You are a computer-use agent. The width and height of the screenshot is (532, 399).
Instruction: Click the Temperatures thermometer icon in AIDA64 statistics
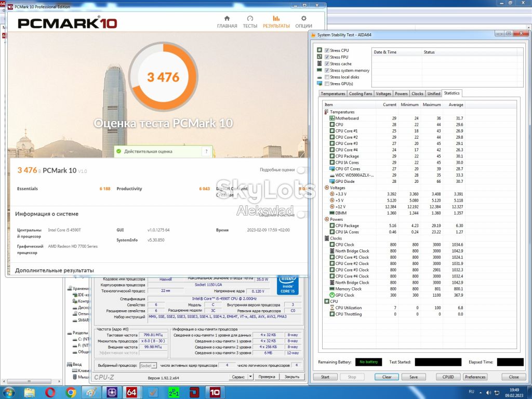326,112
